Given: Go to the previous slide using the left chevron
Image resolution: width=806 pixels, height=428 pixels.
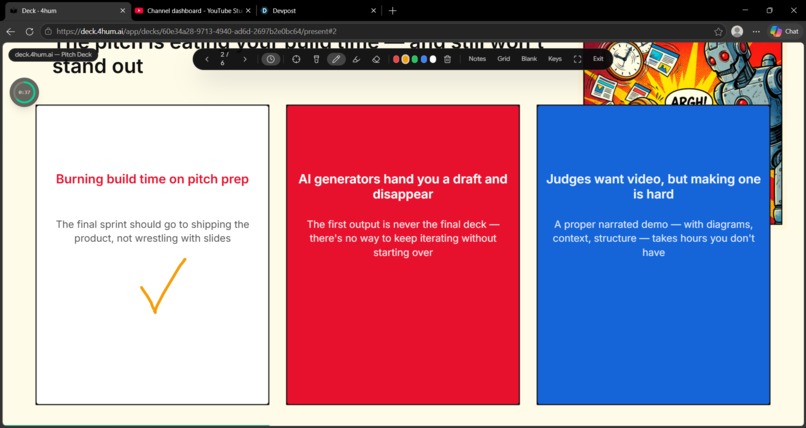Looking at the screenshot, I should 207,59.
